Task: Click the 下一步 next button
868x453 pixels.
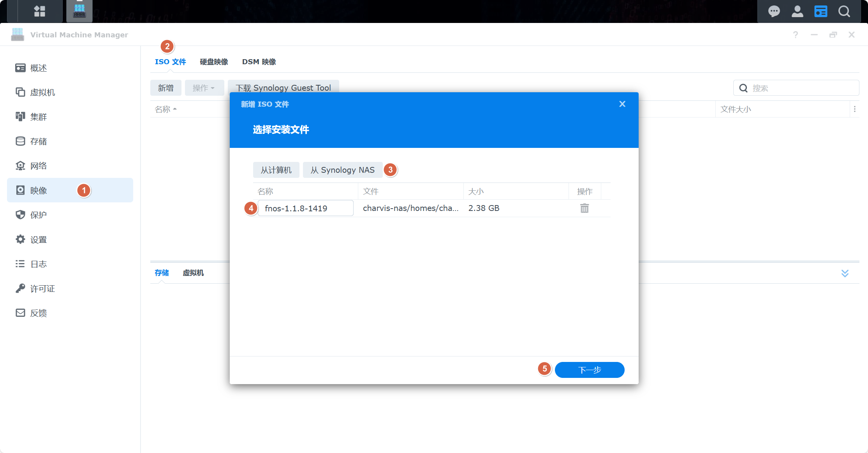Action: (x=589, y=370)
